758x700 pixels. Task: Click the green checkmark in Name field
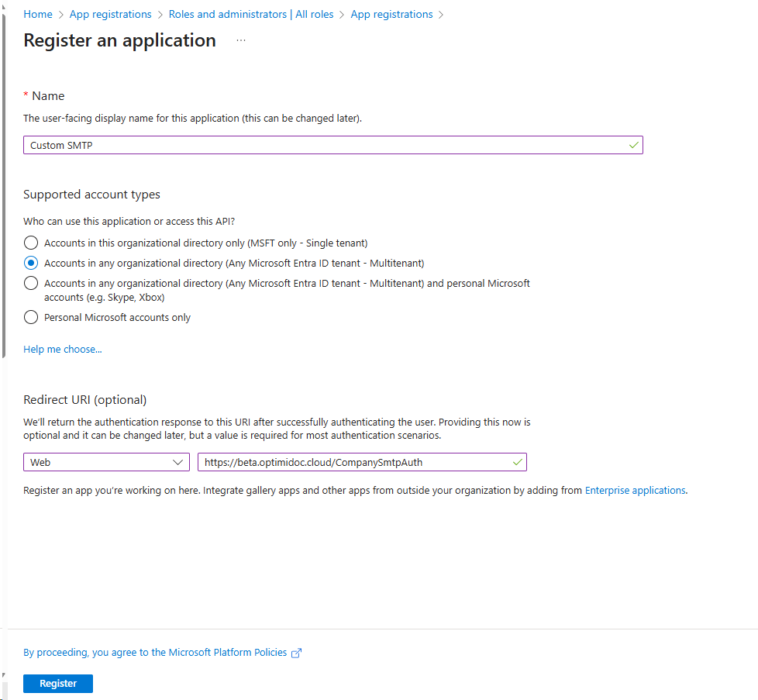pos(633,145)
